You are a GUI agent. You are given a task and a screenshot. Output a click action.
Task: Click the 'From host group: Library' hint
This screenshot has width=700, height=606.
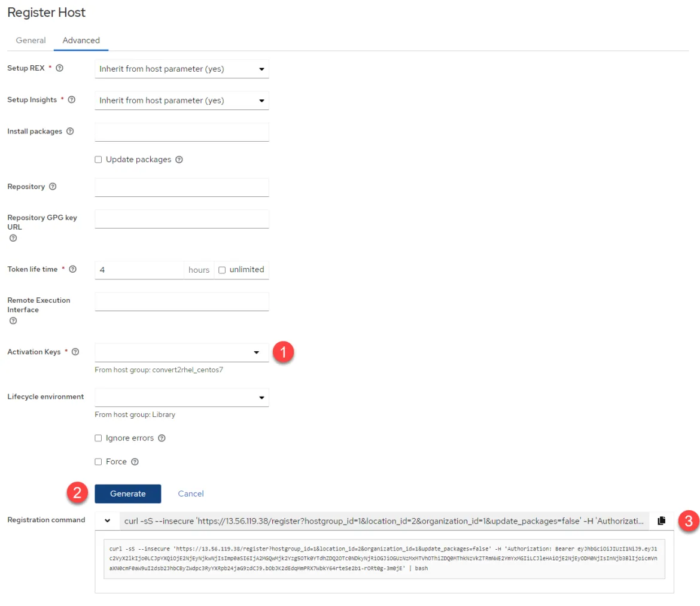(x=135, y=415)
